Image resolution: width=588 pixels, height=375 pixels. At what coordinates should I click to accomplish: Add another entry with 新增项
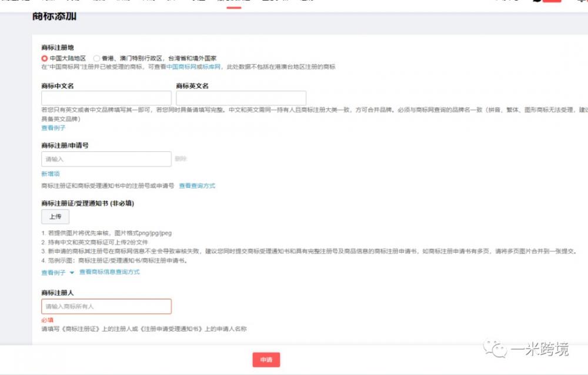(50, 174)
